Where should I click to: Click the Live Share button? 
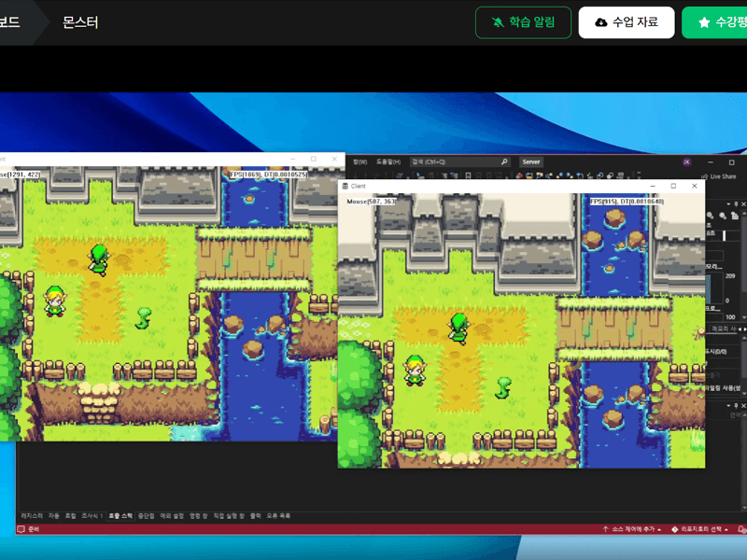(719, 176)
